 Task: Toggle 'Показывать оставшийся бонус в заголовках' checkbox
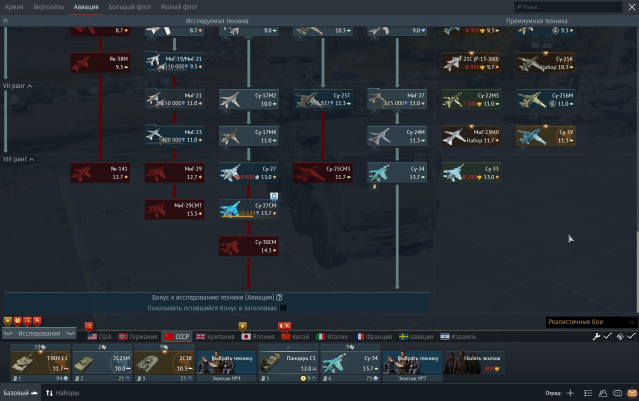tap(283, 308)
